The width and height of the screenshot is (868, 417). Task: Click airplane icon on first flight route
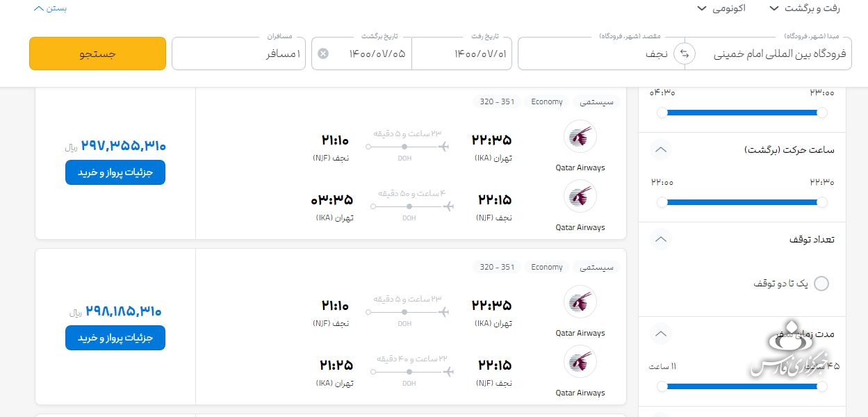[445, 147]
